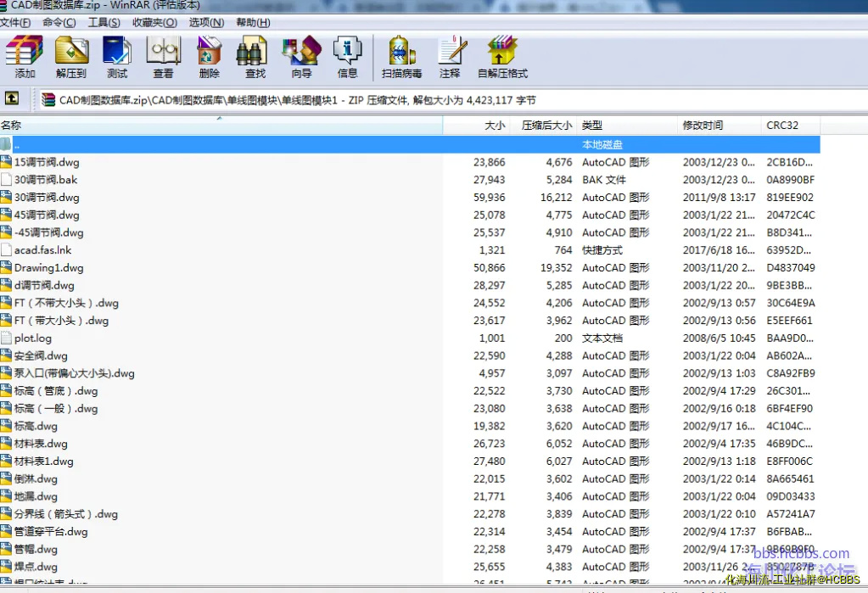Open the 工具(S) menu
The height and width of the screenshot is (593, 868).
(x=104, y=23)
